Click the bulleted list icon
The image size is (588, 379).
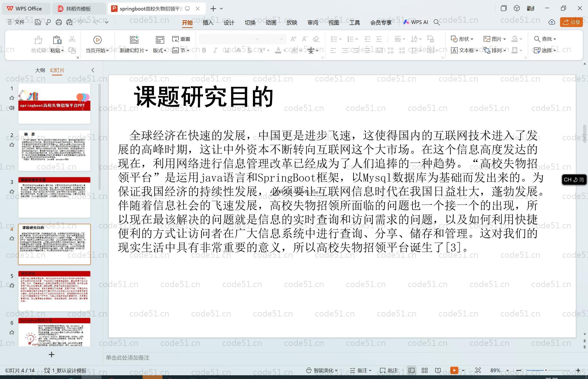pos(334,39)
